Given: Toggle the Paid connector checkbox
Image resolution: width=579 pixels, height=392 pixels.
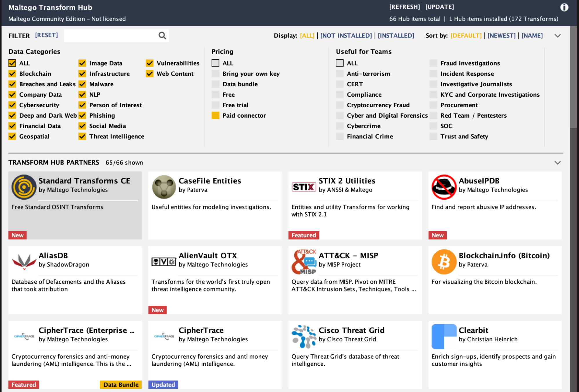Looking at the screenshot, I should [215, 115].
